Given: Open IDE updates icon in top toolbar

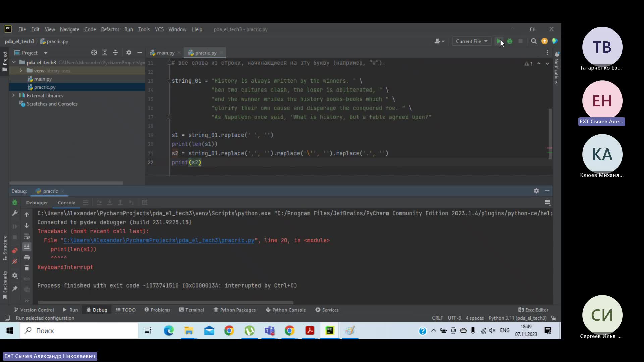Looking at the screenshot, I should click(x=544, y=41).
